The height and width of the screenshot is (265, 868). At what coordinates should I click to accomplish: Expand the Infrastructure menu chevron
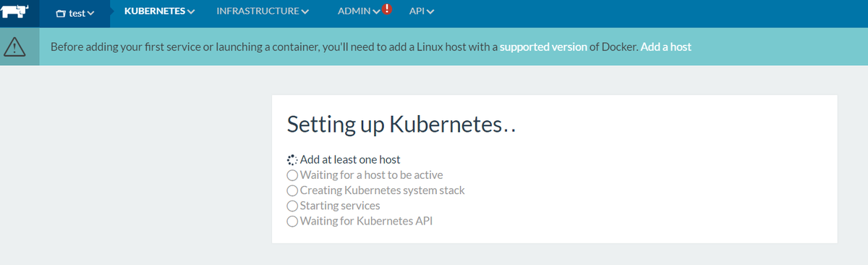(x=305, y=12)
